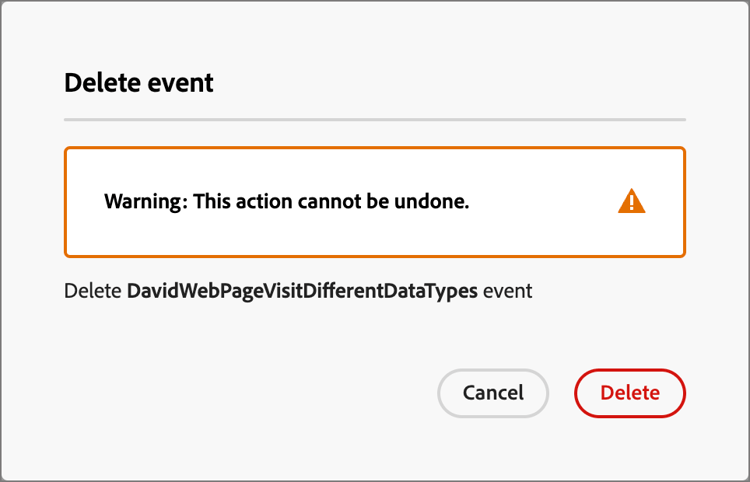750x482 pixels.
Task: Cancel the event deletion
Action: click(x=493, y=393)
